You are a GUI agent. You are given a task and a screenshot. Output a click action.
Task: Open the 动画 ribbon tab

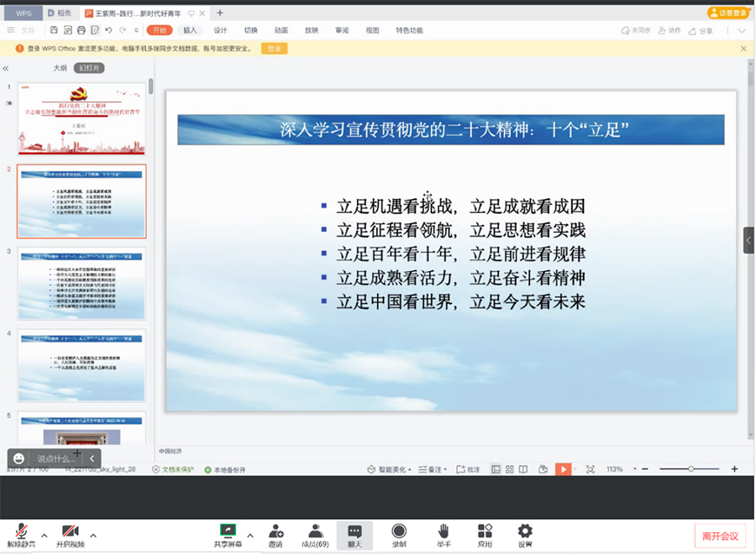[x=281, y=30]
